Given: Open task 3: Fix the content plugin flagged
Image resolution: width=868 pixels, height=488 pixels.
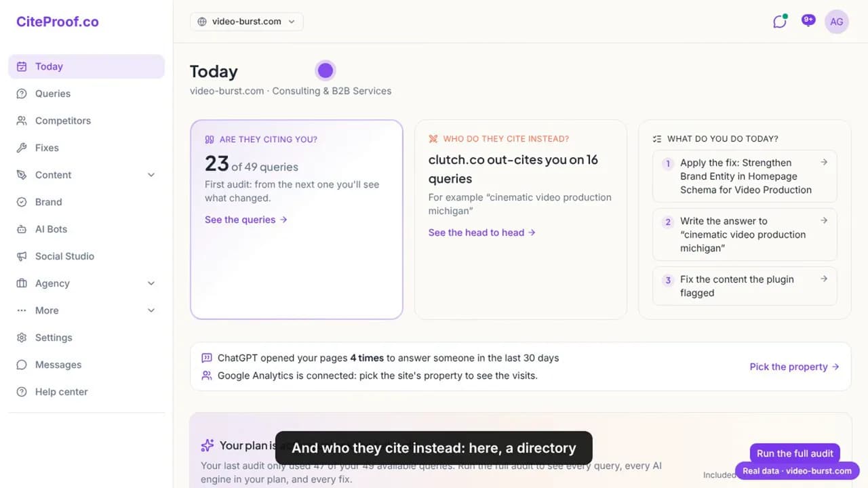Looking at the screenshot, I should [745, 286].
